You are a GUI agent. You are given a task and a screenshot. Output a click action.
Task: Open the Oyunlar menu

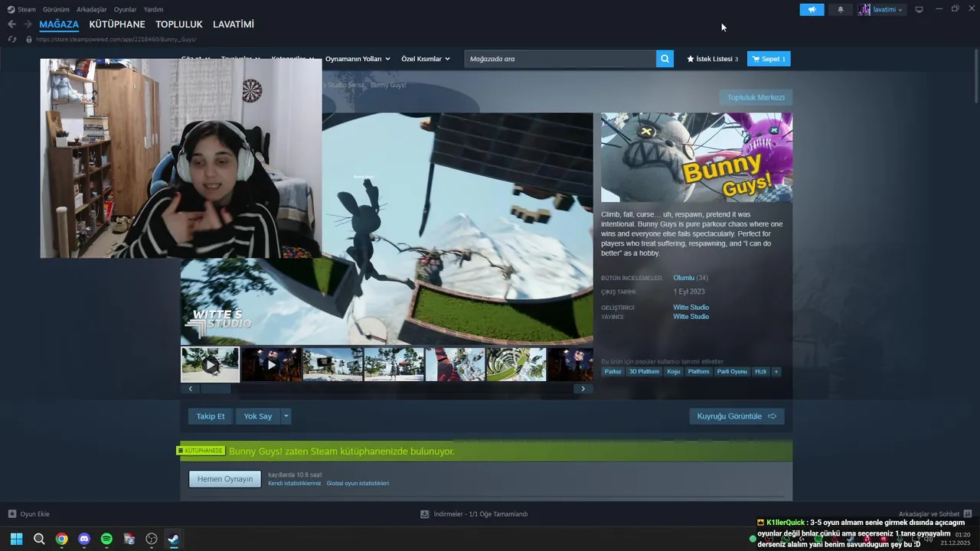(125, 9)
